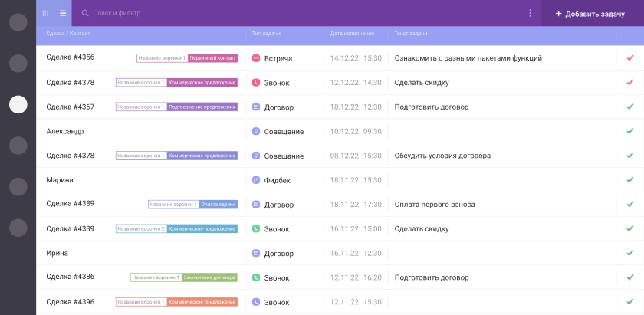The height and width of the screenshot is (315, 644).
Task: Toggle the checkmark for Сделка #4396
Action: (x=630, y=302)
